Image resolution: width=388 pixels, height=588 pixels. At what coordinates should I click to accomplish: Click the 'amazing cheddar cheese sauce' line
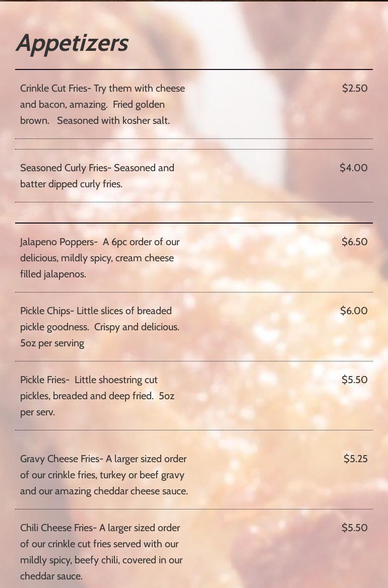pyautogui.click(x=104, y=491)
